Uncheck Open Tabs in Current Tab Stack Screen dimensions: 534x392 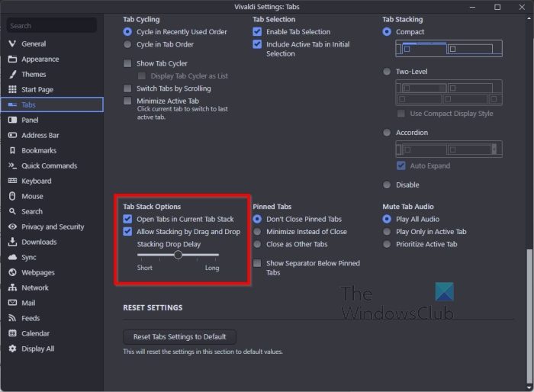pos(127,219)
